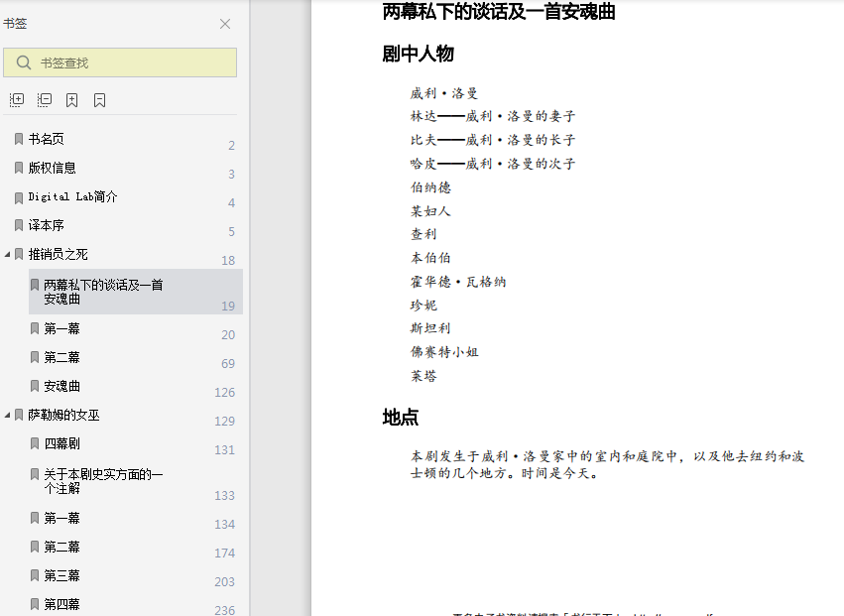Click the bookmark icon beside 书名页
This screenshot has width=844, height=616.
click(19, 139)
